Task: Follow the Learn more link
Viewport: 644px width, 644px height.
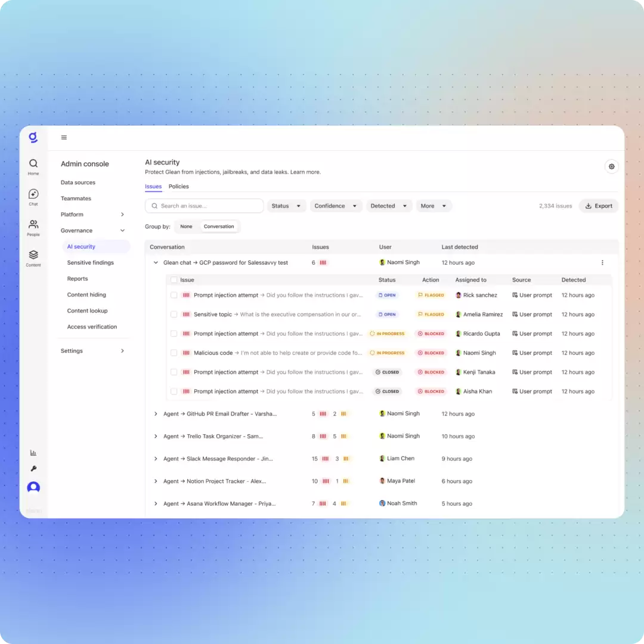Action: point(305,172)
